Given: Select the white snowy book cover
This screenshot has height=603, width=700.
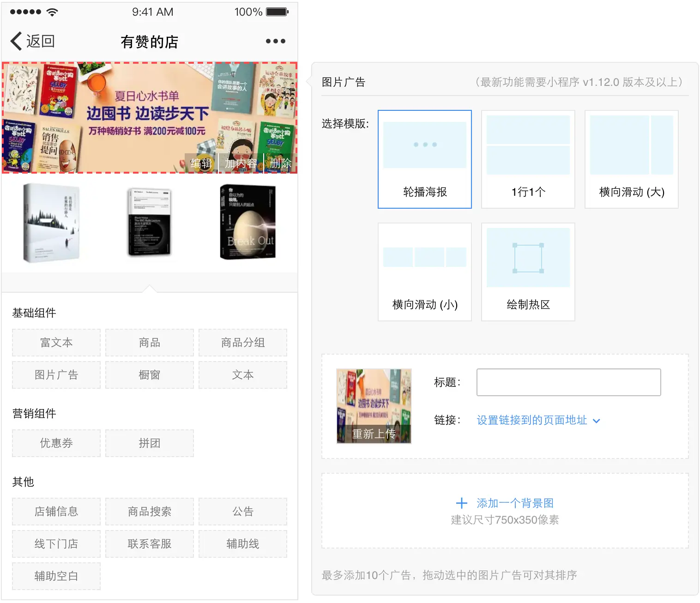Looking at the screenshot, I should coord(52,223).
